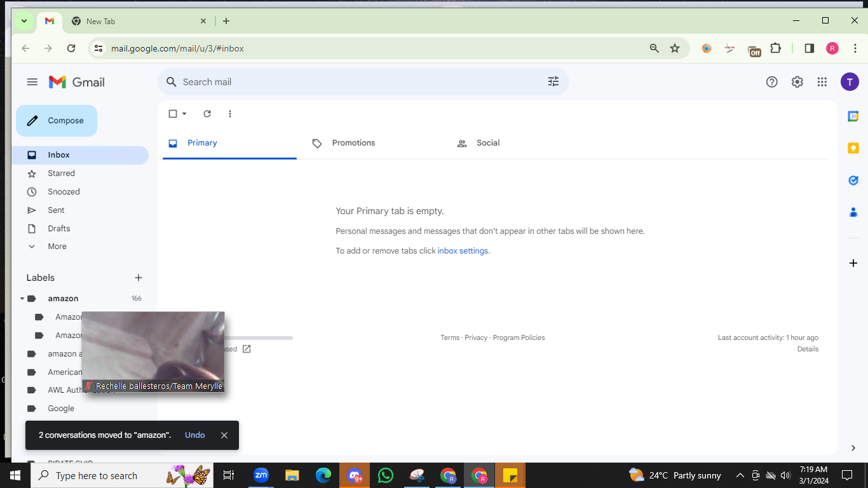Open storage management external link icon

(x=247, y=349)
